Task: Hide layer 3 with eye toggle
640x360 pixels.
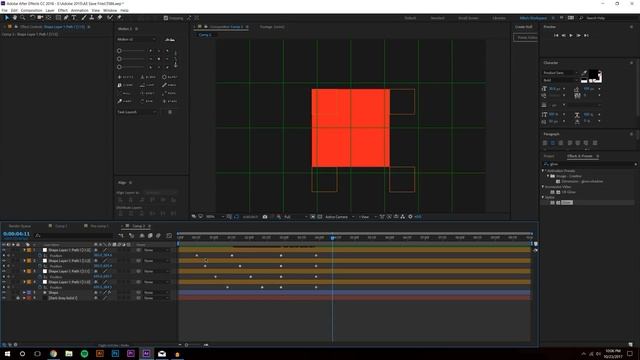Action: coord(4,271)
